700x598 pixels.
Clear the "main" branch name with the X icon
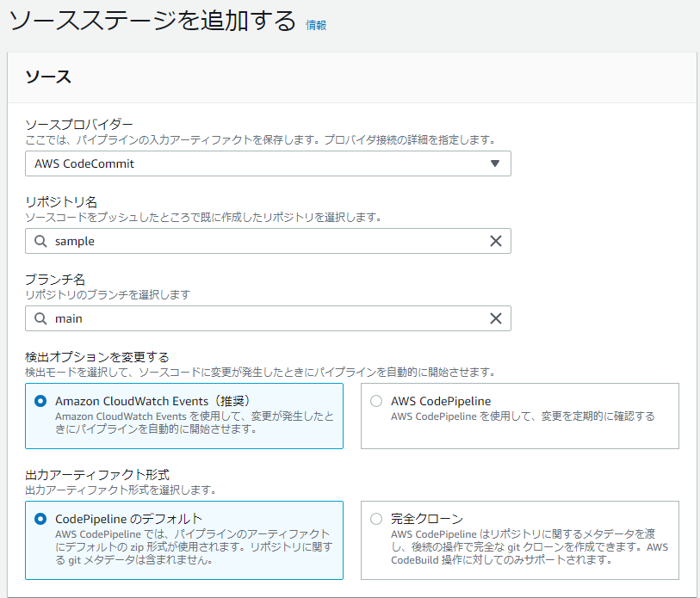tap(495, 318)
